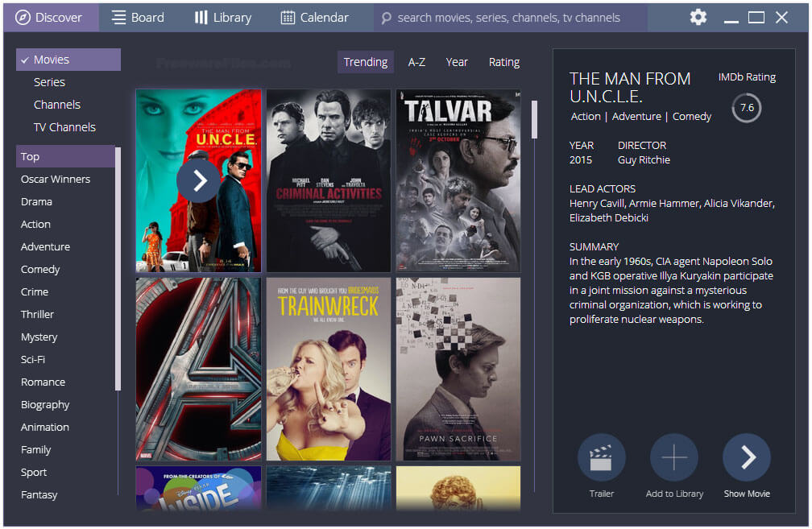Choose the Biography genre
812x529 pixels.
click(45, 405)
